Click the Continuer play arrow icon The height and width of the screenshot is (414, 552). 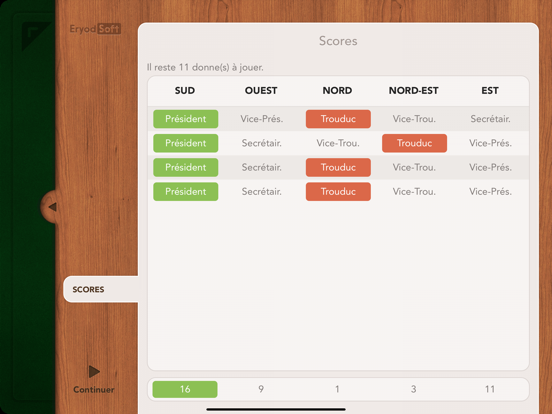click(94, 371)
